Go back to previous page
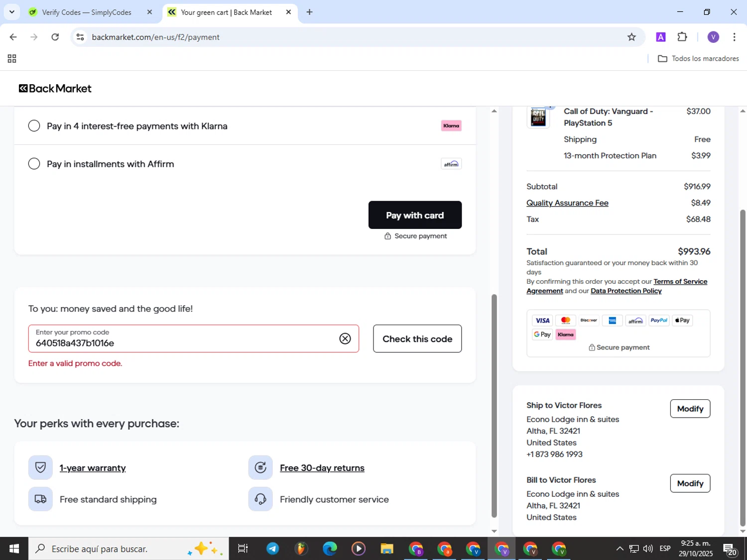This screenshot has width=747, height=560. (x=13, y=37)
